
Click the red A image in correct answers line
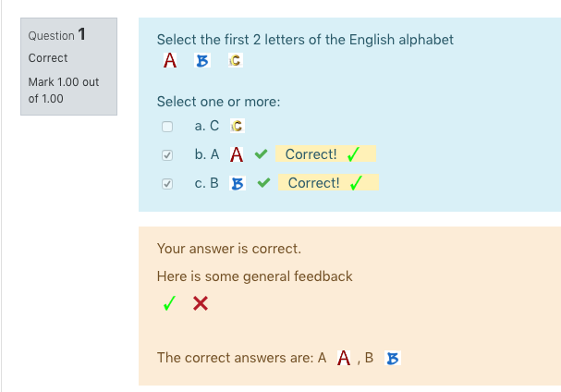point(344,358)
